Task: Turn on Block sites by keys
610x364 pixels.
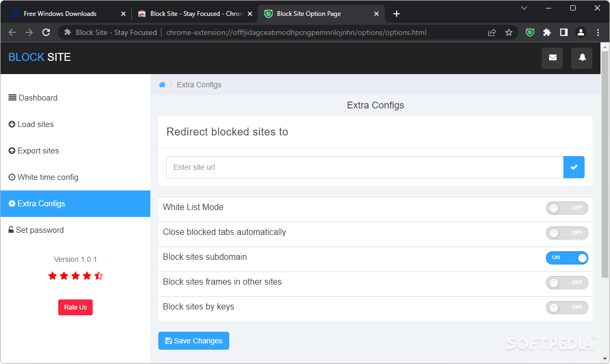Action: 567,307
